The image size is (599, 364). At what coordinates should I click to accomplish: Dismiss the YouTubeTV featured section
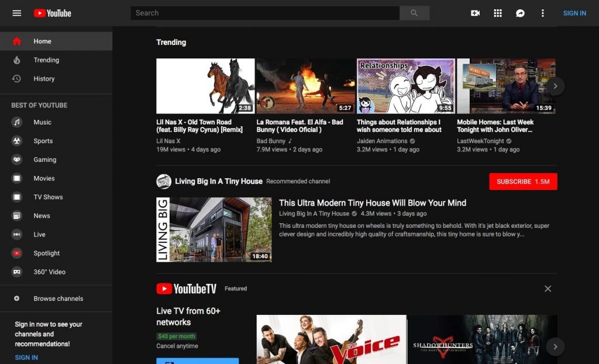[x=548, y=289]
